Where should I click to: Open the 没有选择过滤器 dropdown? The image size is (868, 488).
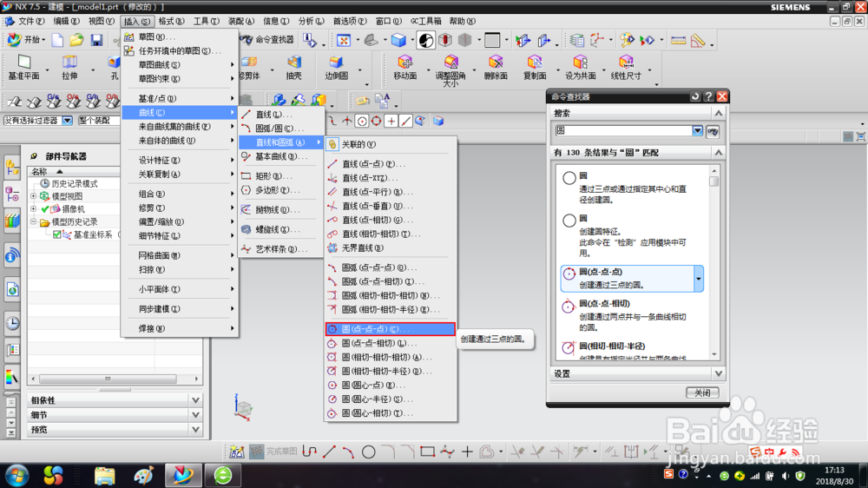[x=67, y=120]
